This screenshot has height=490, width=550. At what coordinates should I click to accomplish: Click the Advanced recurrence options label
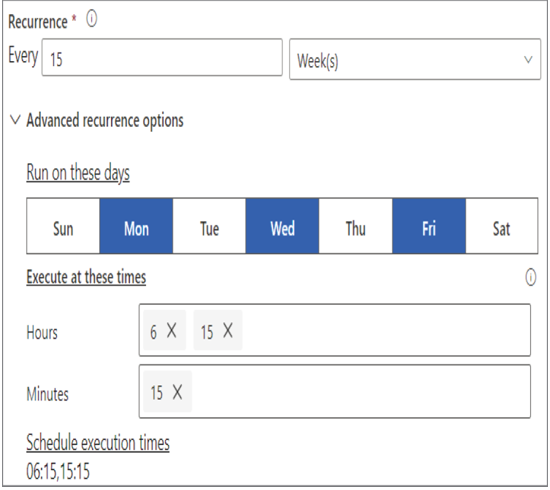(x=105, y=121)
